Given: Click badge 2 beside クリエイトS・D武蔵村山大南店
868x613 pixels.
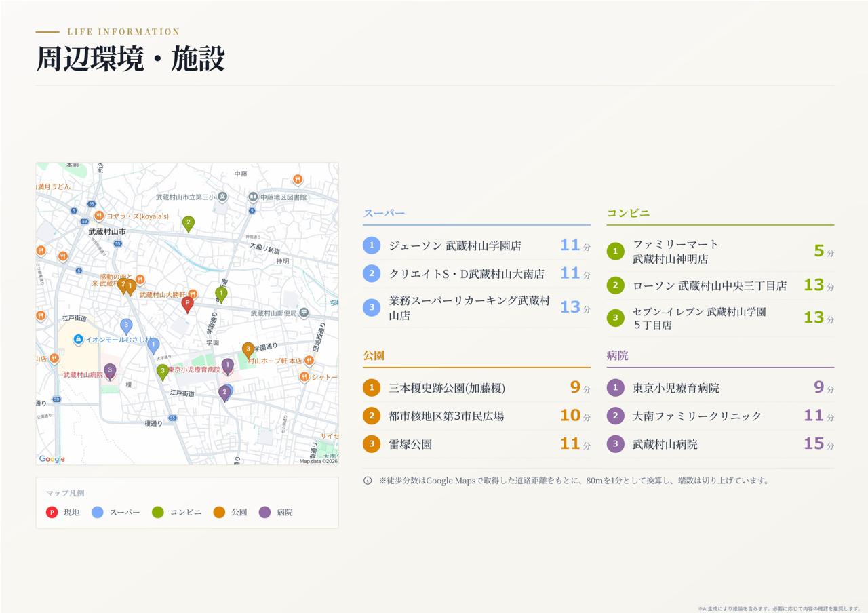Looking at the screenshot, I should click(x=372, y=274).
